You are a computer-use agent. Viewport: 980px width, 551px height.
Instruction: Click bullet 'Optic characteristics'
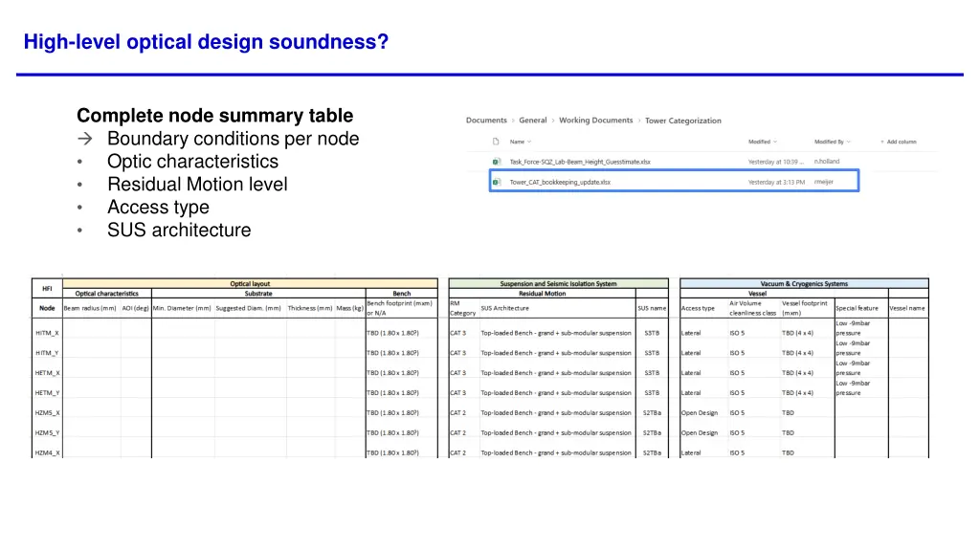coord(192,161)
